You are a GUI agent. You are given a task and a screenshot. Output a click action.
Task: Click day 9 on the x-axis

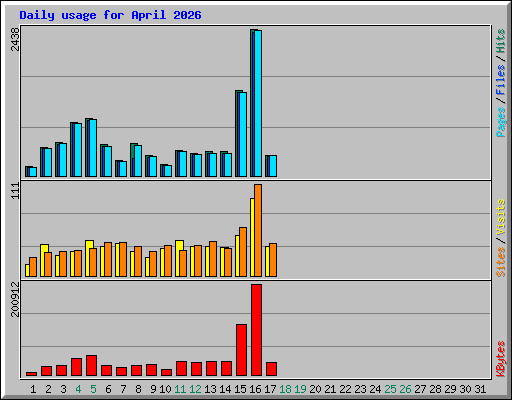click(x=153, y=389)
